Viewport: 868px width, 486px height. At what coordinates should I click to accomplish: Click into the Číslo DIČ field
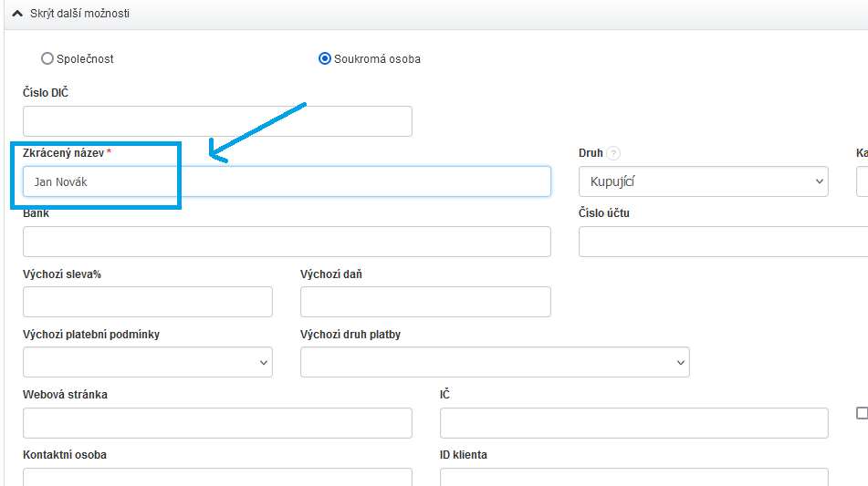(217, 121)
